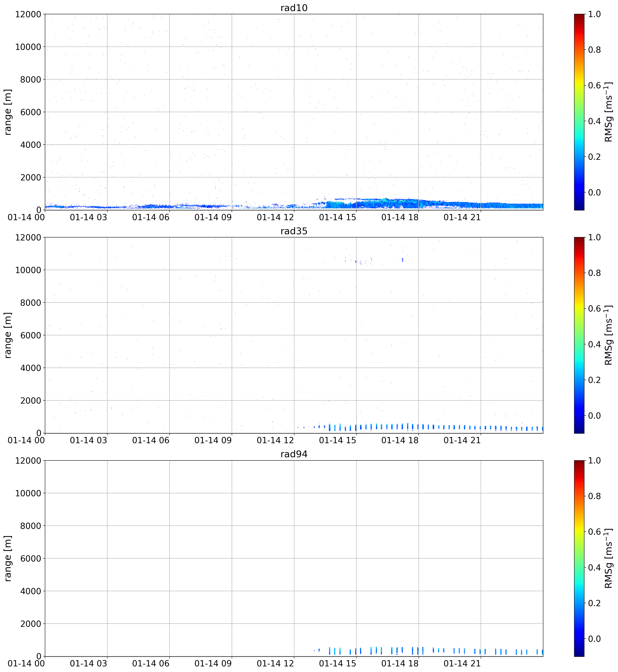Click '01-14 12' x-tick under rad94
The image size is (618, 672).
[276, 663]
